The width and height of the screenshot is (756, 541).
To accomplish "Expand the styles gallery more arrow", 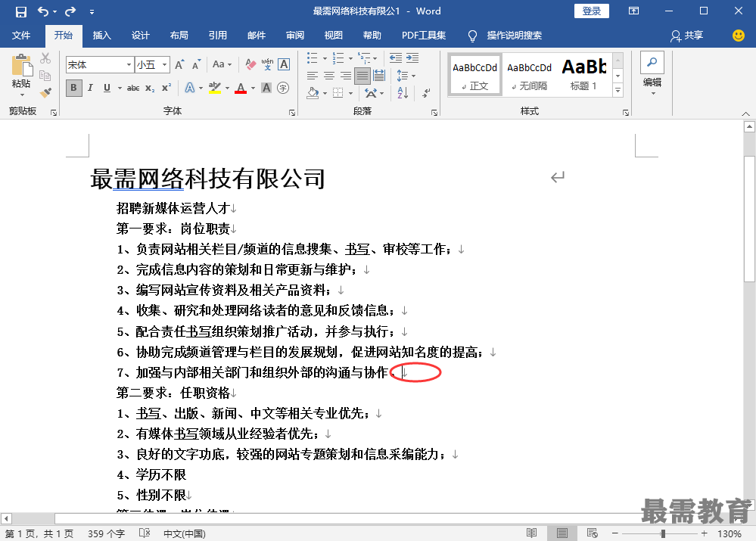I will click(618, 90).
